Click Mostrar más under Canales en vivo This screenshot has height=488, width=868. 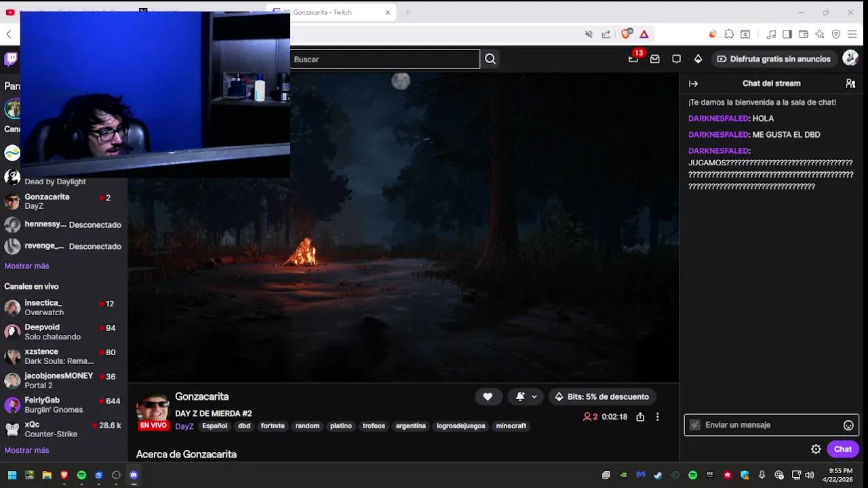26,450
